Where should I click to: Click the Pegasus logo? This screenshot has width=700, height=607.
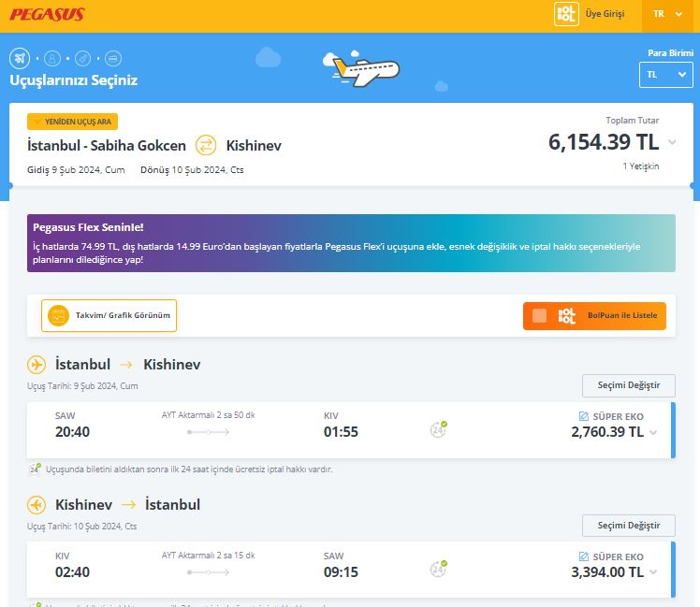pos(47,14)
